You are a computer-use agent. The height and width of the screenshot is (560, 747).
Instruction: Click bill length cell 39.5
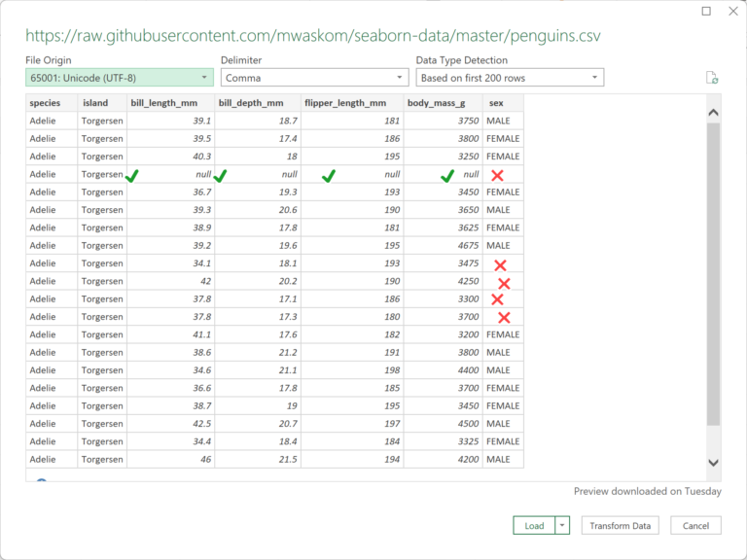[170, 139]
